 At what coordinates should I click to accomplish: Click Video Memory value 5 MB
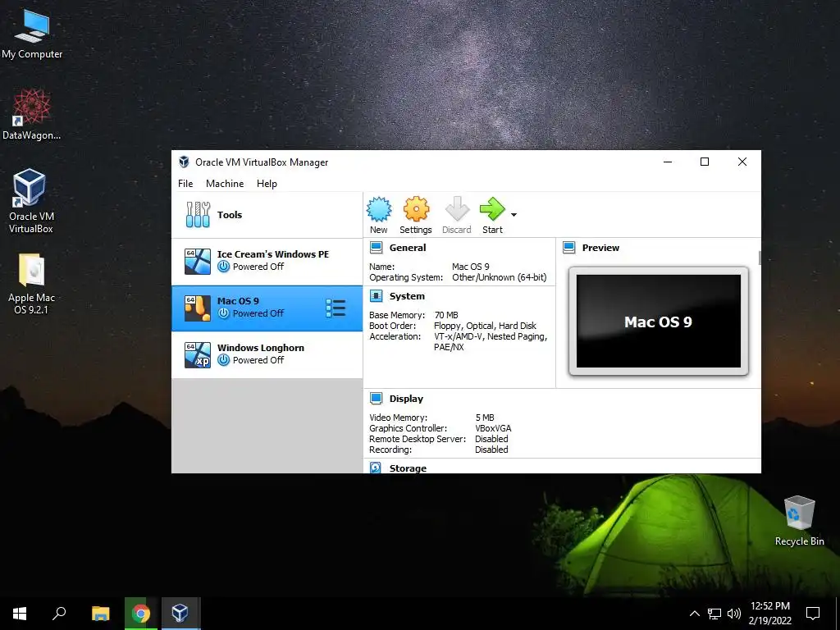(x=485, y=418)
